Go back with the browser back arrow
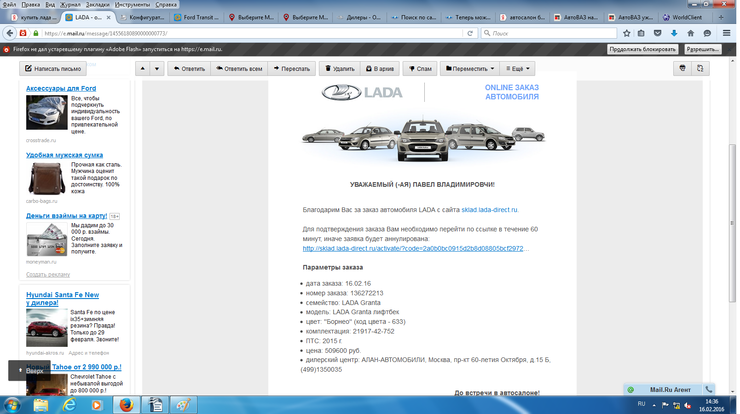Screen dimensions: 740x414 click(10, 34)
